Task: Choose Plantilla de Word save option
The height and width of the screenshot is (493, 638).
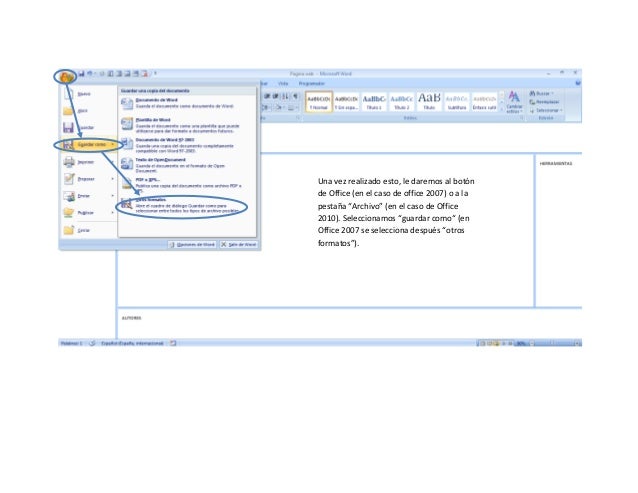Action: (188, 126)
